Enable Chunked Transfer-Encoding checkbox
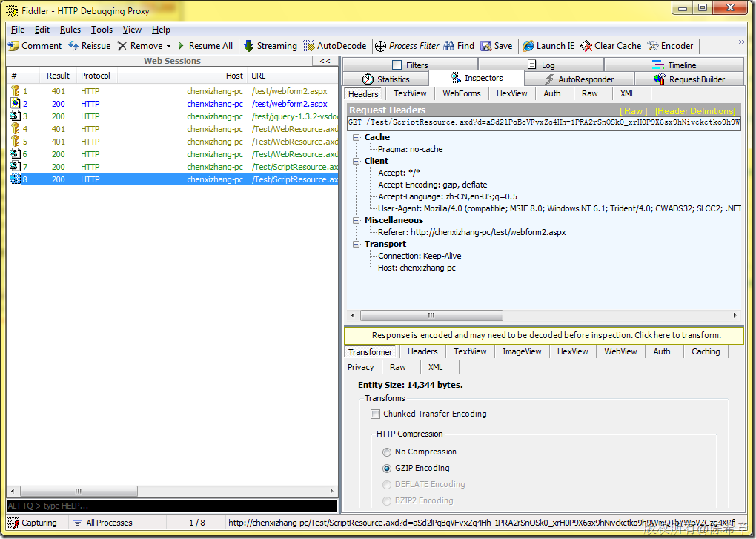Viewport: 756px width, 539px height. [x=375, y=414]
